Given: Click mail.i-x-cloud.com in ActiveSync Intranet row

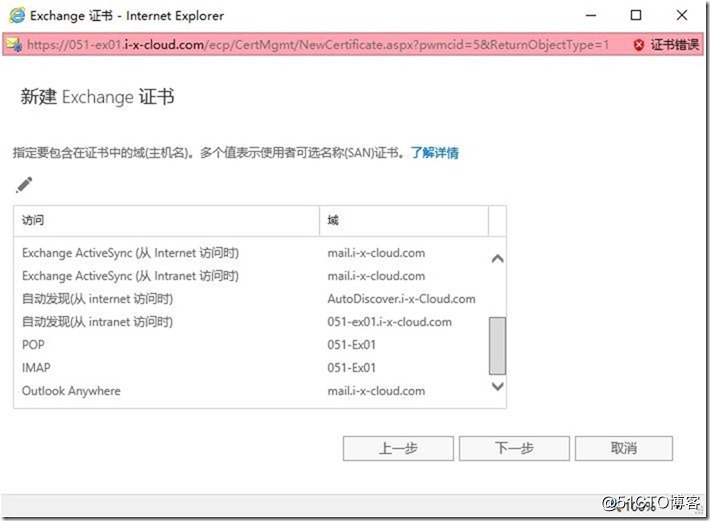Looking at the screenshot, I should [376, 276].
